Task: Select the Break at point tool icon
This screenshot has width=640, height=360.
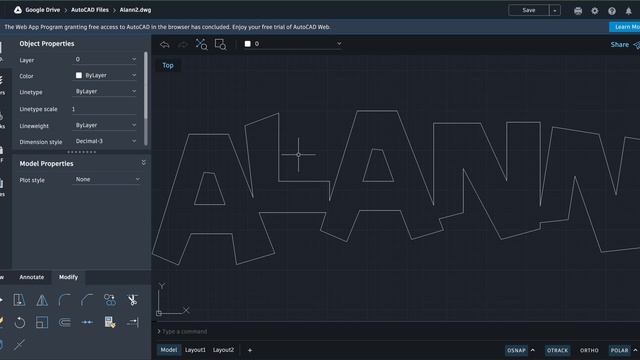Action: 87,322
